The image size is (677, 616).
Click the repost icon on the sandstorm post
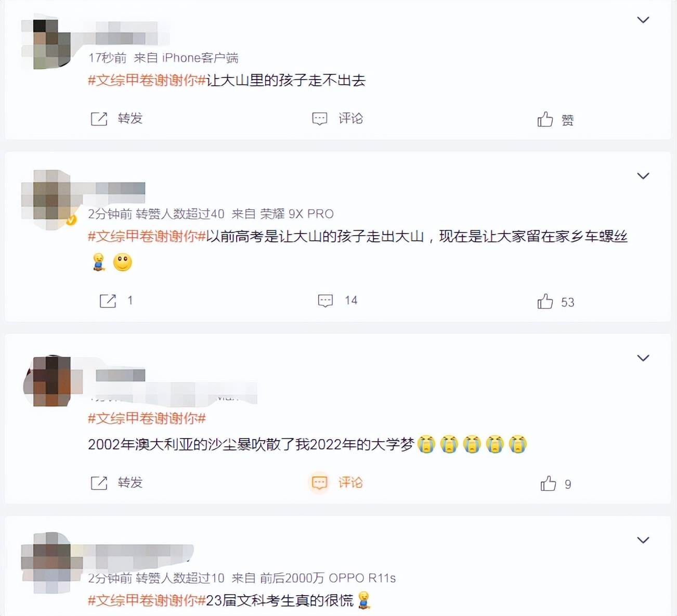(x=99, y=483)
